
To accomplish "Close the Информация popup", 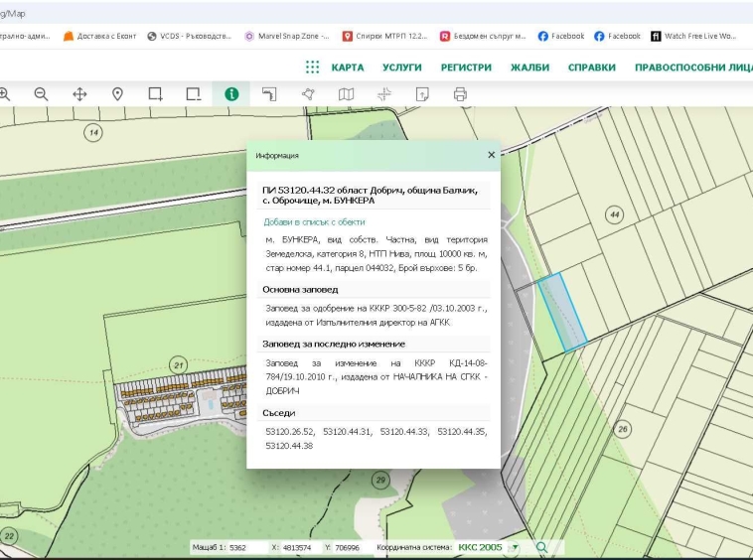I will [x=492, y=155].
